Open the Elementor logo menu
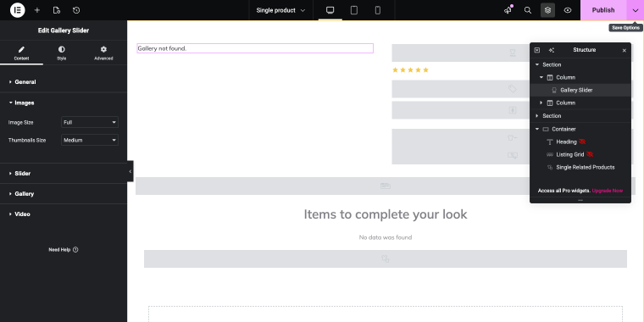Screen dimensions: 644x322 pos(17,10)
